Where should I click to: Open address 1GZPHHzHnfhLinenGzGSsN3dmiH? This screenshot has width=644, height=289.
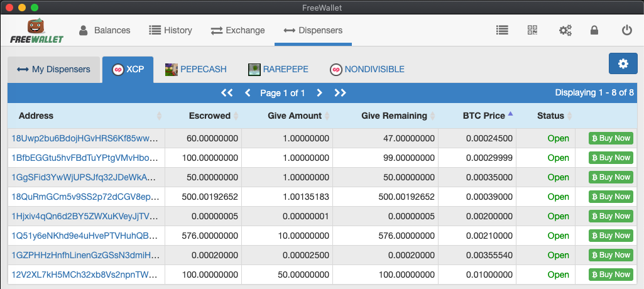tap(85, 255)
